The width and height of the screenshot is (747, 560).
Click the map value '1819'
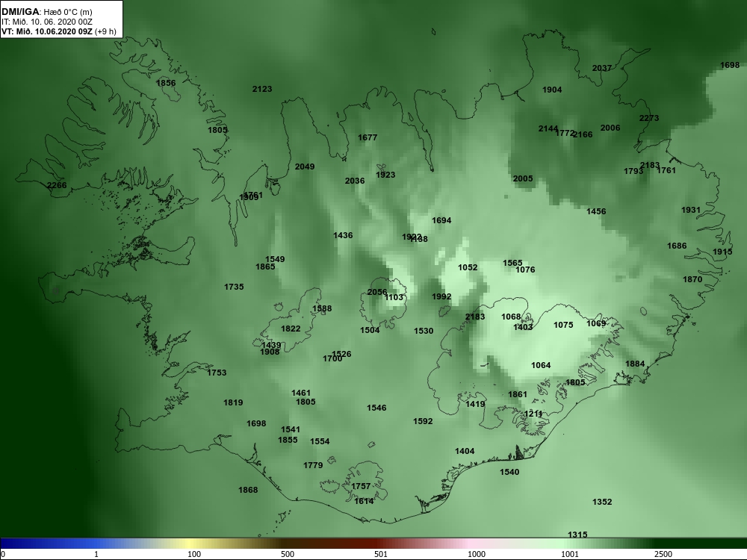coord(233,403)
